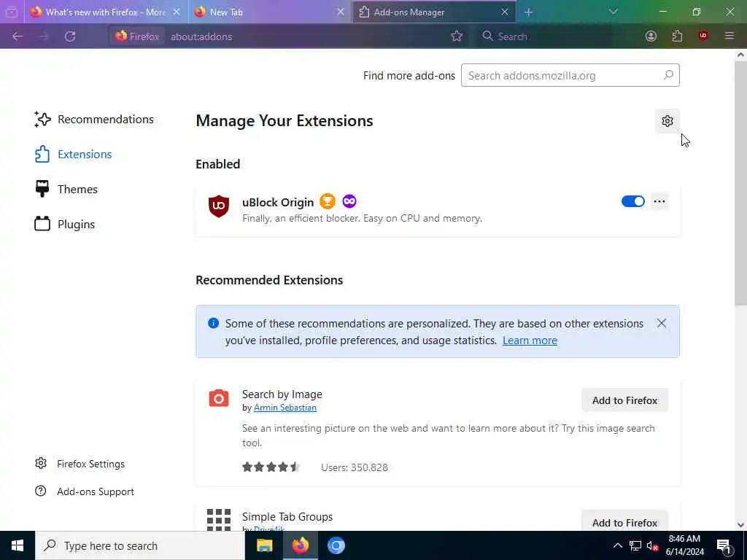Switch to the New Tab tab
This screenshot has height=560, width=747.
point(269,12)
